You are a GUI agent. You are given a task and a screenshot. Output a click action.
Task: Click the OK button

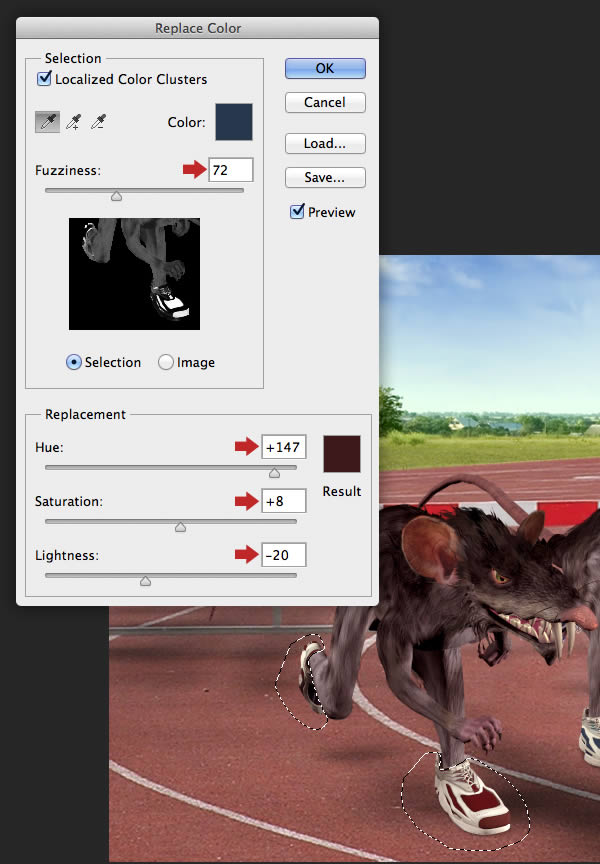point(325,68)
